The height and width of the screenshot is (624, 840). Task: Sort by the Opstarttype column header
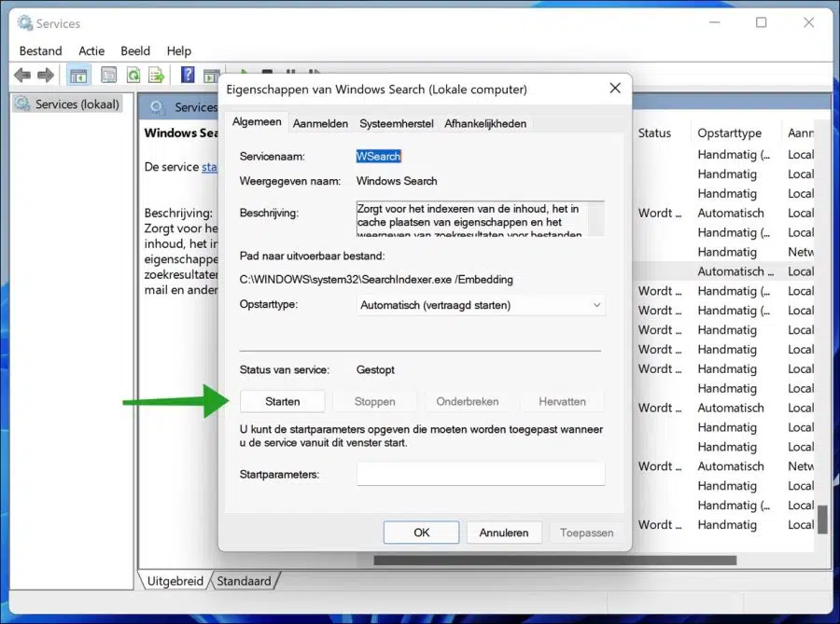(x=729, y=132)
